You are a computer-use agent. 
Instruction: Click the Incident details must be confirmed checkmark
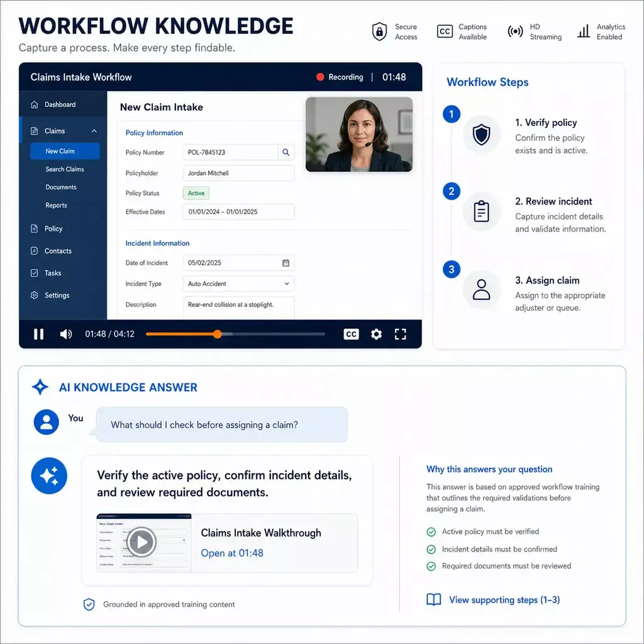coord(431,550)
